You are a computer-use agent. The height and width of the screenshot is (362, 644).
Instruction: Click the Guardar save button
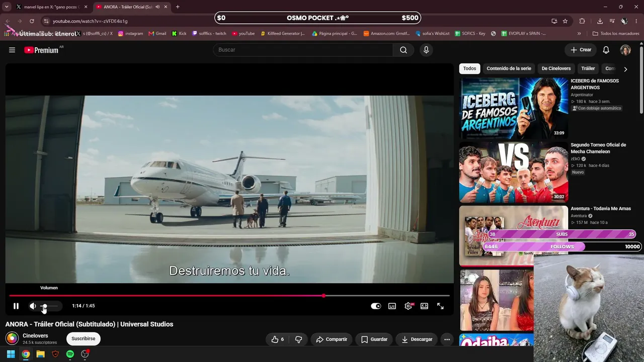pos(374,339)
